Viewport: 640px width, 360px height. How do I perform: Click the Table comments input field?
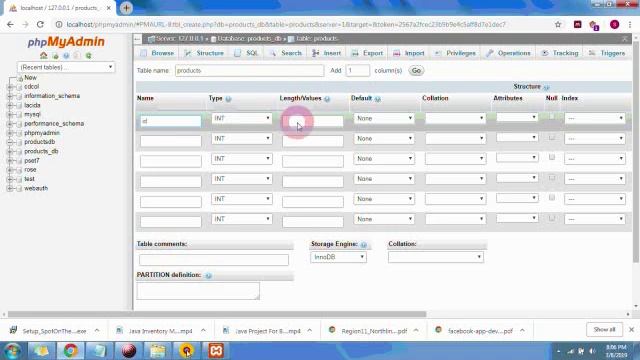coord(214,260)
